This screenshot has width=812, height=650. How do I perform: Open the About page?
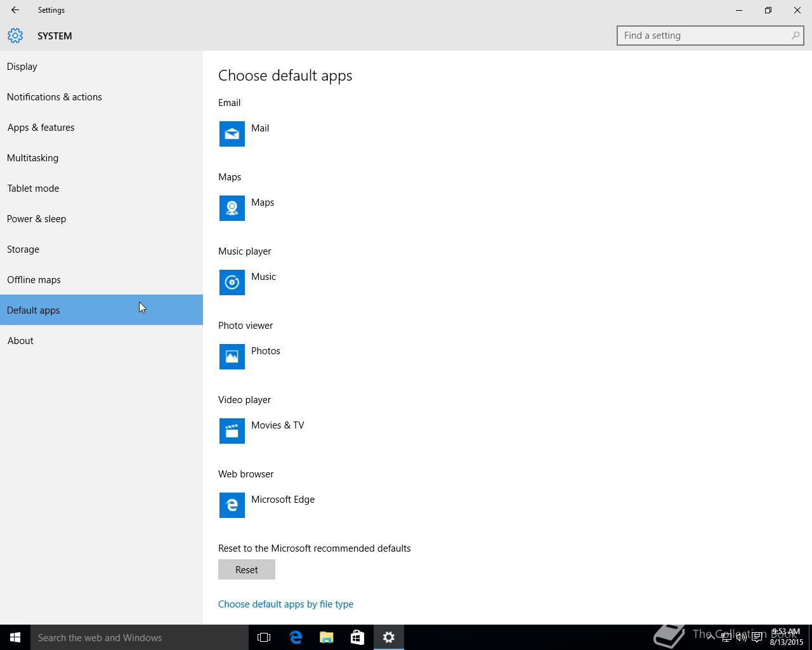101,340
